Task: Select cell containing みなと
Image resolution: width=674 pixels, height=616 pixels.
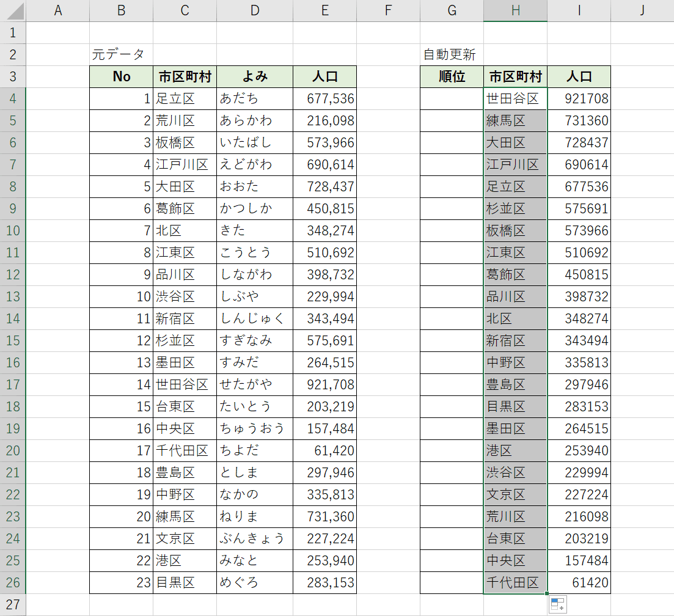Action: [255, 560]
